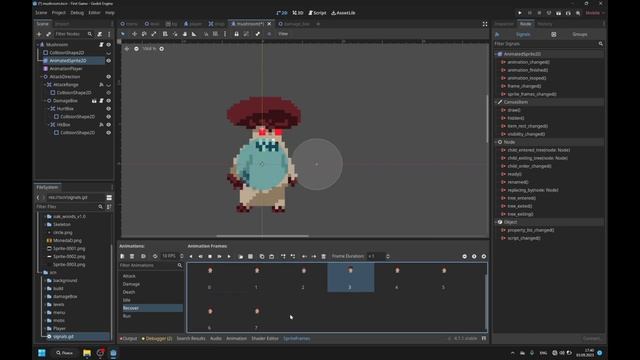This screenshot has height=360, width=640.
Task: Zoom in the animation frames list
Action: coord(484,256)
